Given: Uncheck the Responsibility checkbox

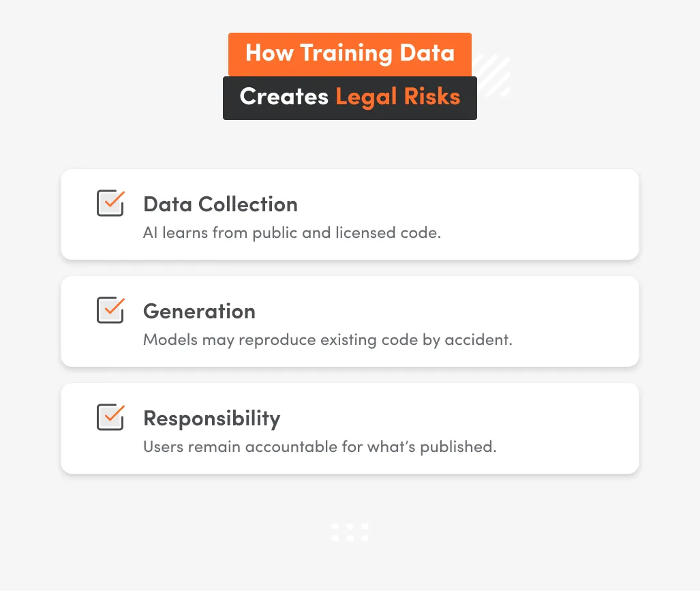Looking at the screenshot, I should click(x=110, y=418).
